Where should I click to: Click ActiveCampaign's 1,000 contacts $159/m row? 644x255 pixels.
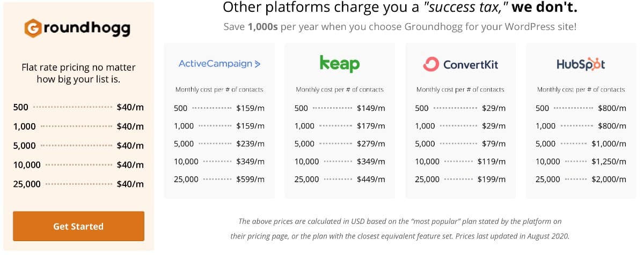point(219,126)
